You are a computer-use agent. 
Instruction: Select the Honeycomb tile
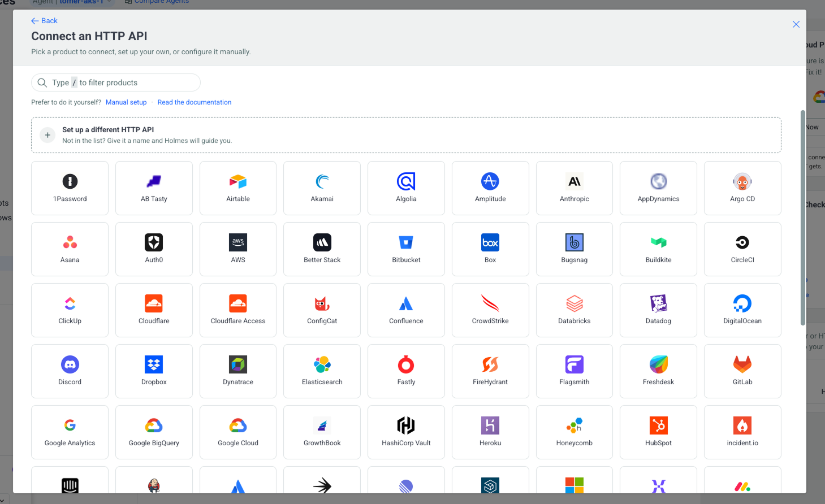(575, 432)
